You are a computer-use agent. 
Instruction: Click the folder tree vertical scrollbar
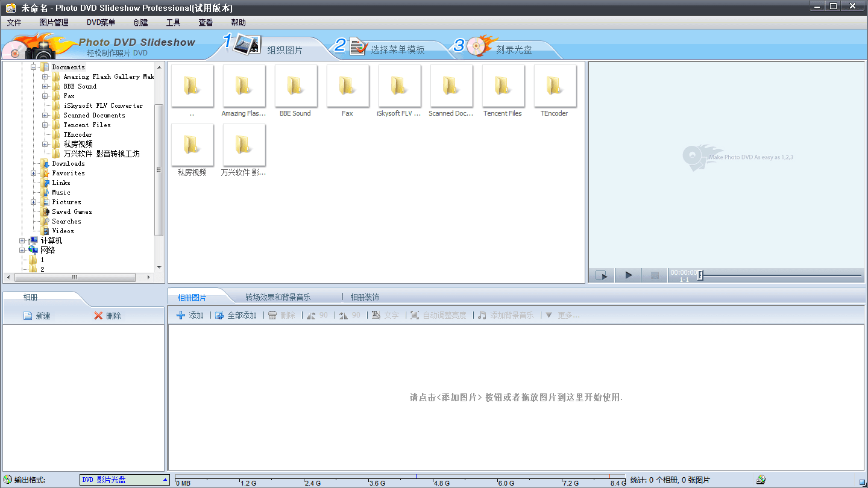(x=159, y=169)
